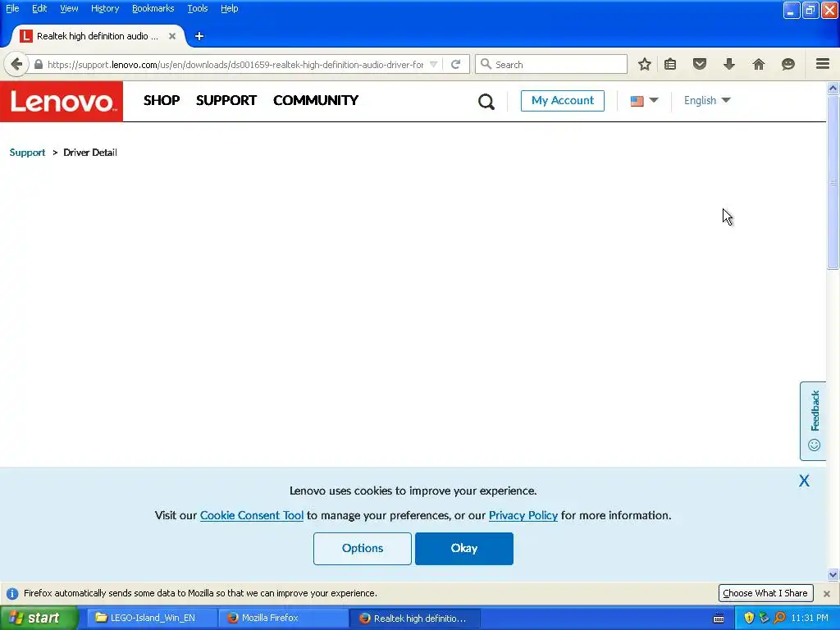Click the Driver Detail breadcrumb text

point(90,153)
